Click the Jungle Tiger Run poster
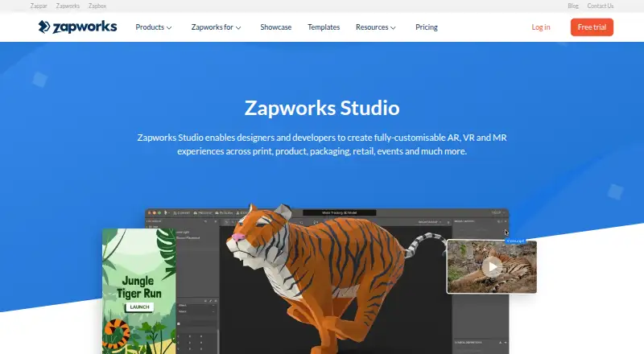Screen dimensions: 644x354 (138, 291)
